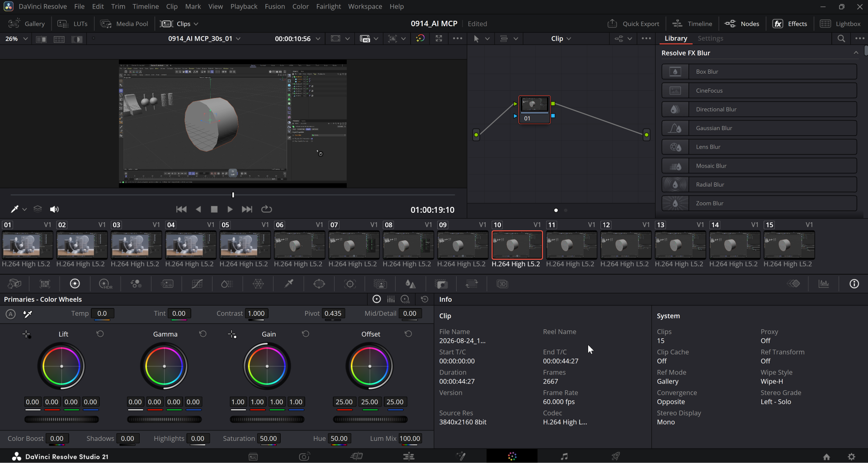Switch to the effects Settings tab
This screenshot has height=463, width=868.
(x=710, y=38)
